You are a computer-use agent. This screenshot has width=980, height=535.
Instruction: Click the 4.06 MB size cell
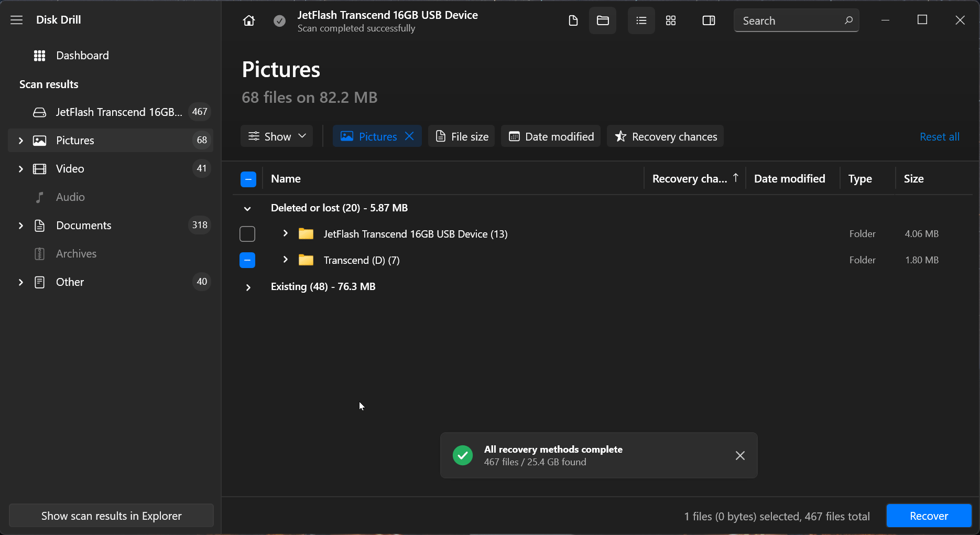tap(921, 234)
